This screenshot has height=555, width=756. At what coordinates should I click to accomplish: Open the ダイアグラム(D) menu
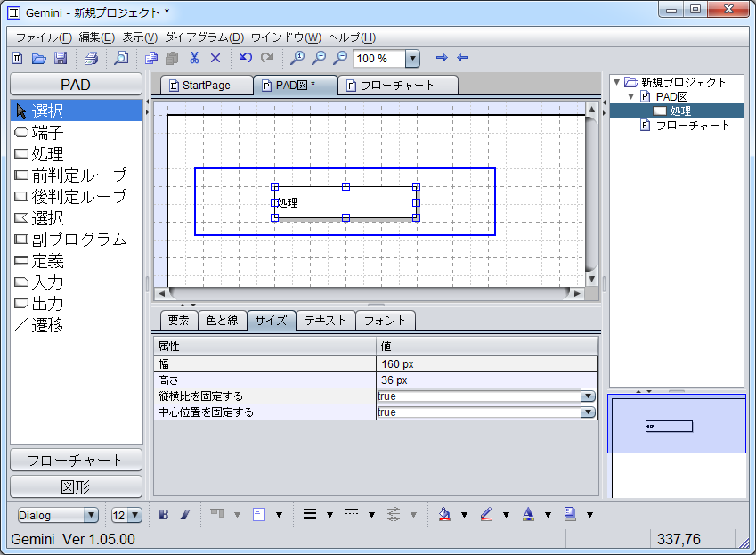[x=205, y=37]
